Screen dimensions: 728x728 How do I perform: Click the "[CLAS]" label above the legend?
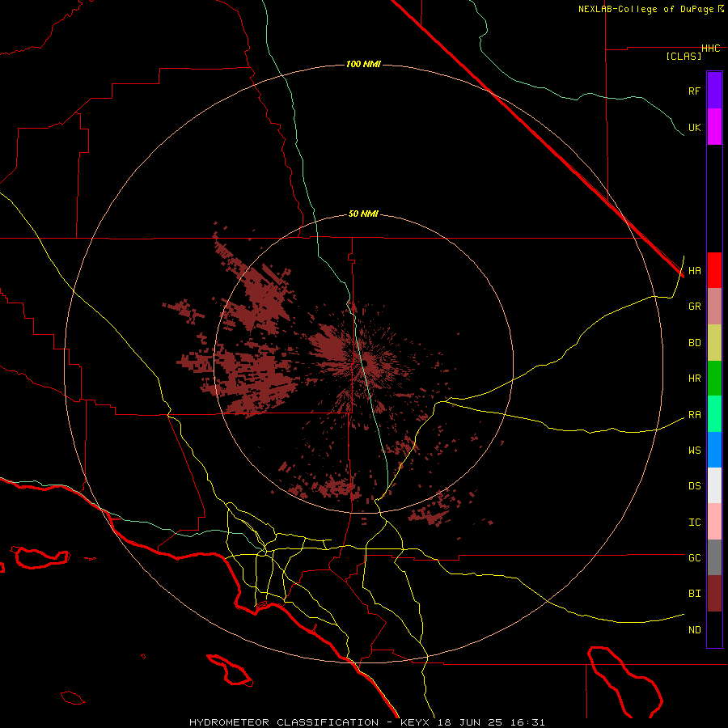click(x=684, y=56)
